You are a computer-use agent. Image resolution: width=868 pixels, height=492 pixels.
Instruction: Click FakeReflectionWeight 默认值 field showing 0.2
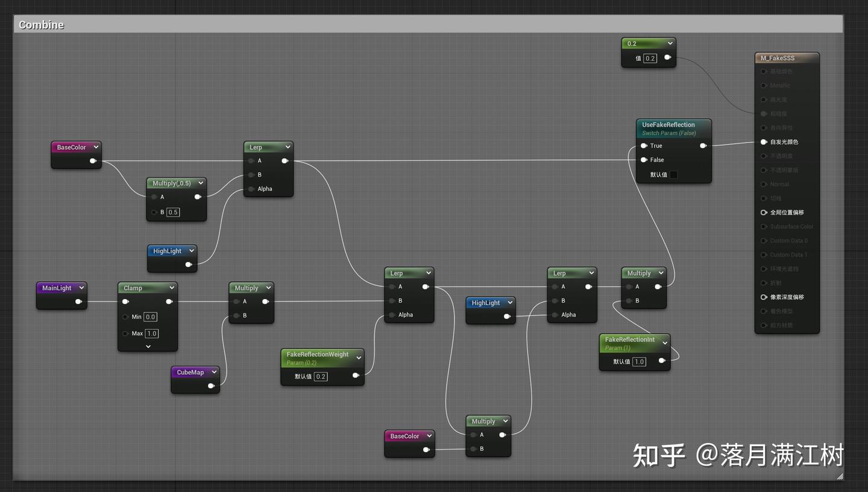point(321,376)
